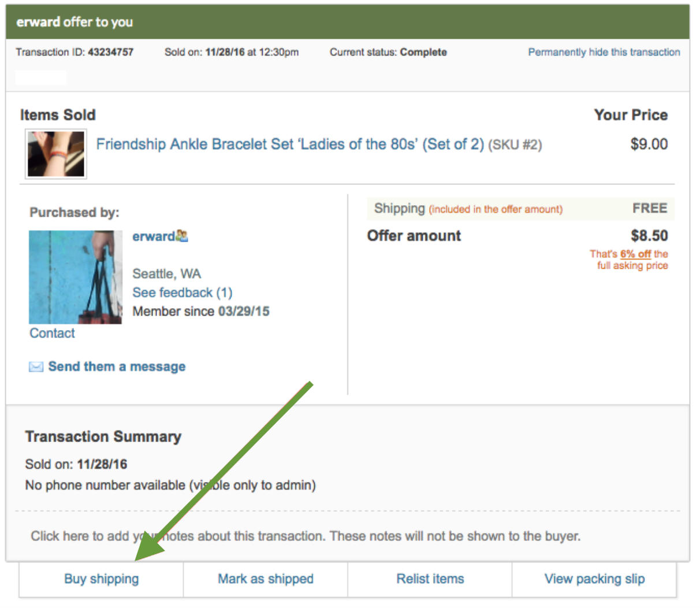Click the Purchased by: label

click(x=75, y=212)
